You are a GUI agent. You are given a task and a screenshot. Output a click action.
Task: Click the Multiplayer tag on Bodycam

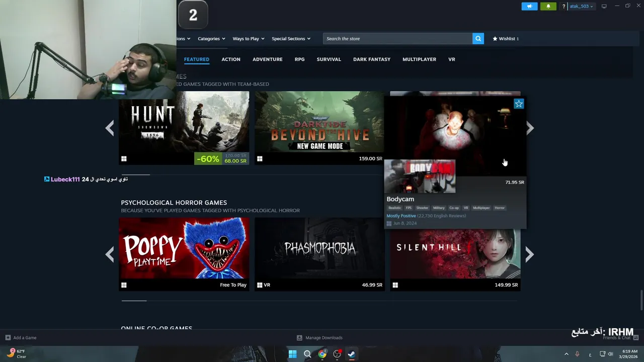click(x=481, y=208)
